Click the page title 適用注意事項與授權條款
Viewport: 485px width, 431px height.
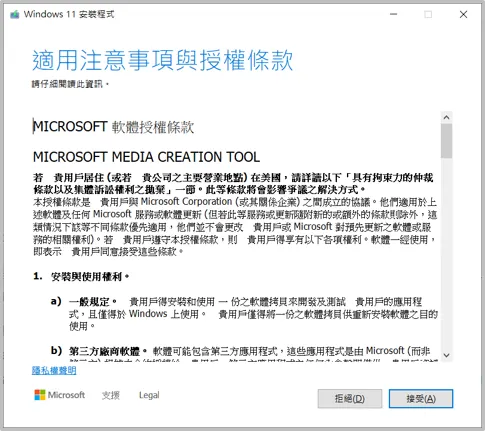tap(162, 60)
